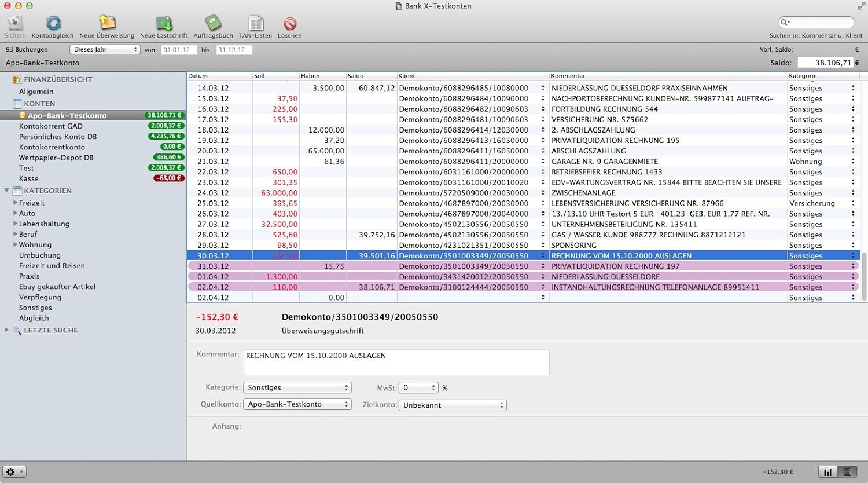Click the Sichern toolbar icon
This screenshot has height=483, width=868.
[x=15, y=23]
